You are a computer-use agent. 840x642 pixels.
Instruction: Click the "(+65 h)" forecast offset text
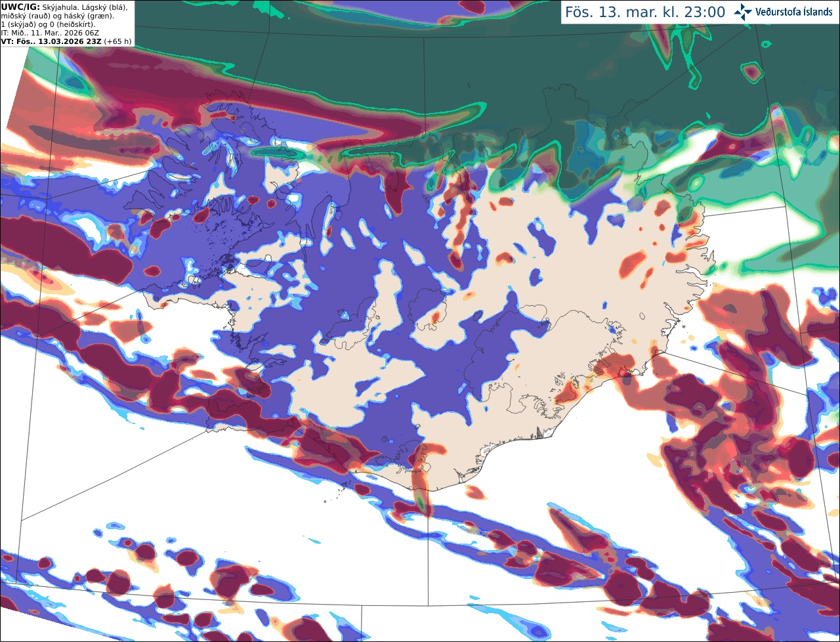(117, 41)
